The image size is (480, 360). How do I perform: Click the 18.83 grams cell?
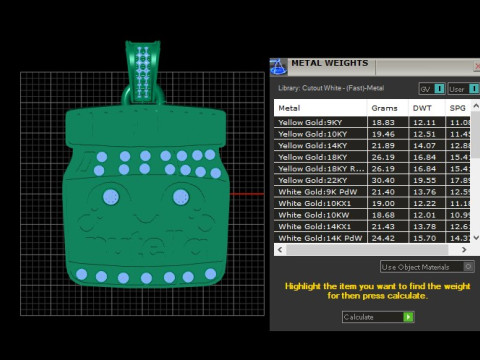[388, 122]
